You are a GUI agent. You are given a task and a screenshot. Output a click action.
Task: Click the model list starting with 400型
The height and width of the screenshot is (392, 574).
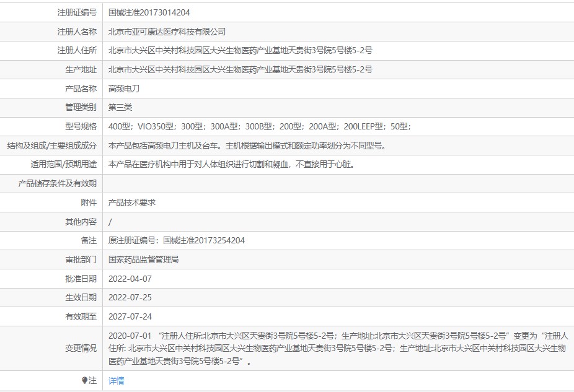[260, 126]
